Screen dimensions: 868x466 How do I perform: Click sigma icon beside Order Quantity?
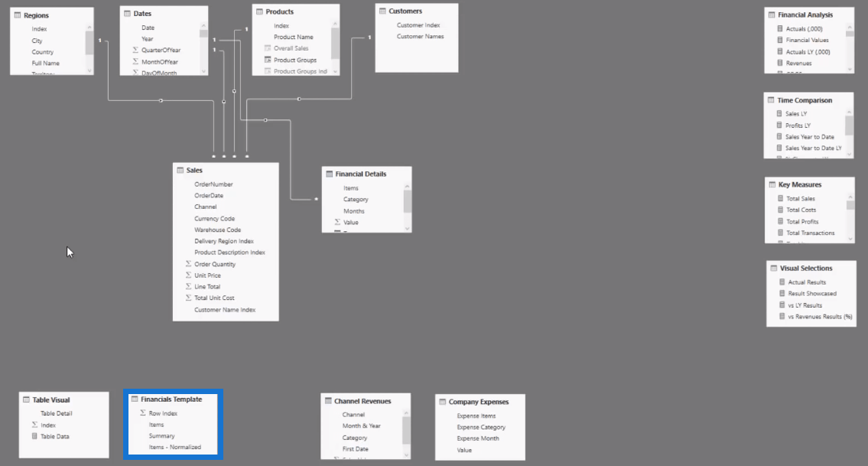[x=188, y=264]
